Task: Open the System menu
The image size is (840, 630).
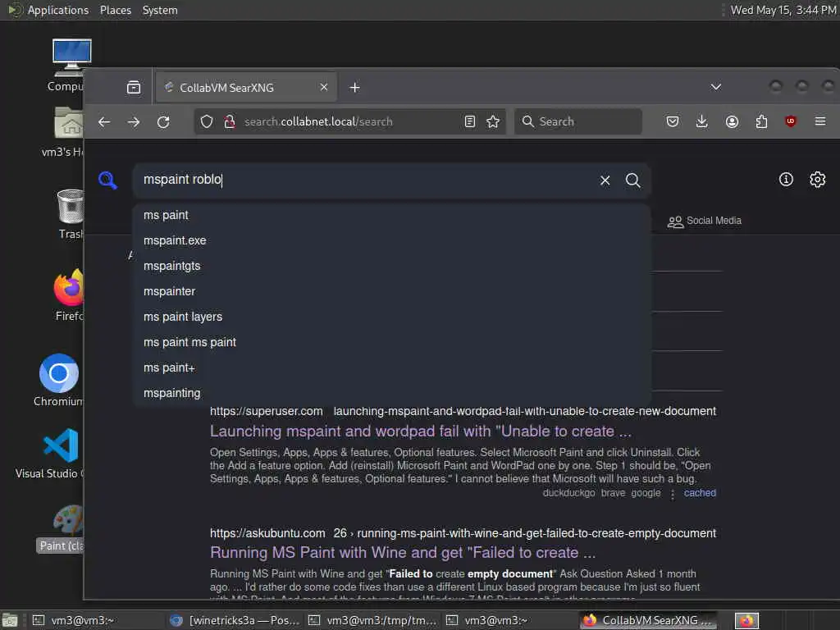Action: pos(160,10)
